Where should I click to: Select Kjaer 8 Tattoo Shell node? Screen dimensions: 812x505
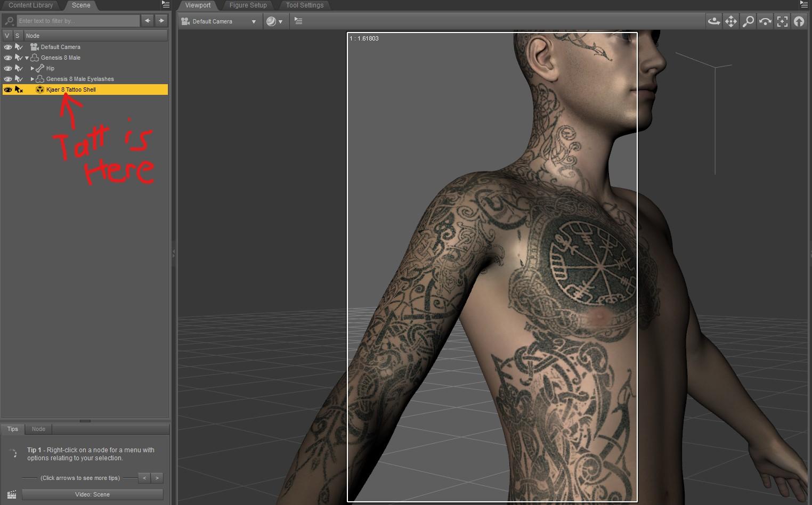[85, 89]
